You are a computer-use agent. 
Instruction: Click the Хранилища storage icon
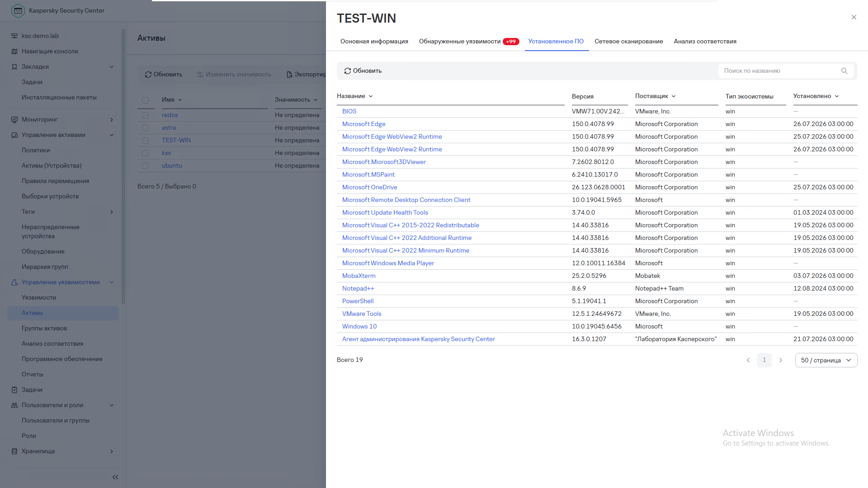click(14, 451)
